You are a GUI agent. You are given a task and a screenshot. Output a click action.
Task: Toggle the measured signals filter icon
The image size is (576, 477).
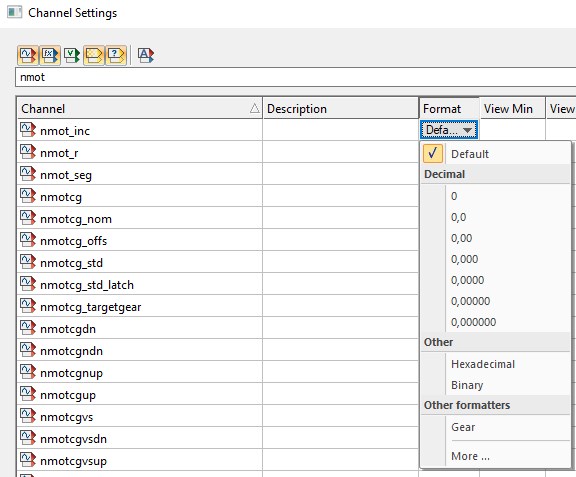coord(28,55)
